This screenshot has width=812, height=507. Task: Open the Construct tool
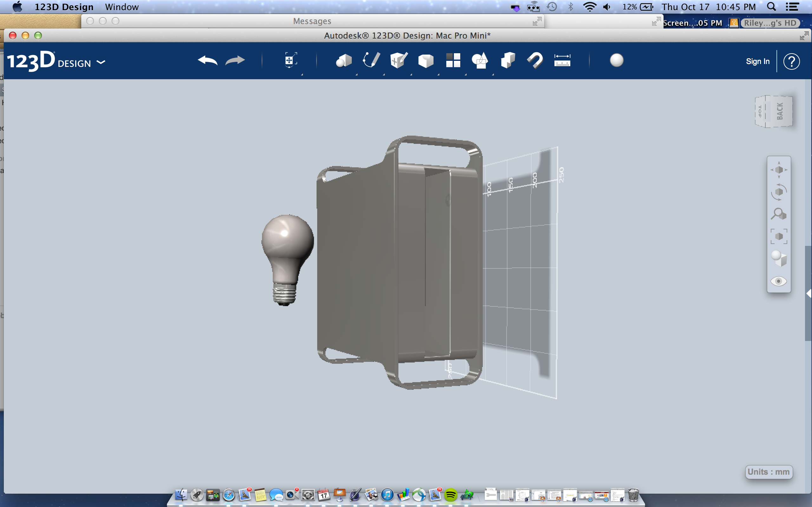(x=398, y=61)
